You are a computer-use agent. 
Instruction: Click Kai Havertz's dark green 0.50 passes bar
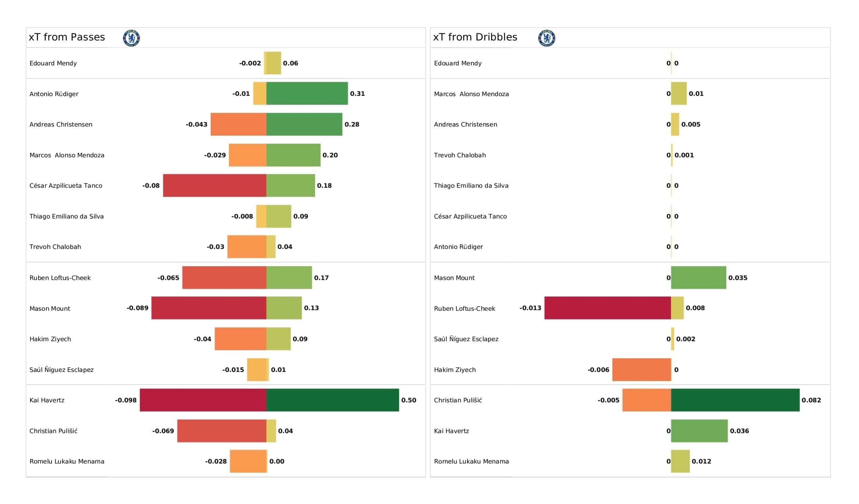pyautogui.click(x=332, y=400)
